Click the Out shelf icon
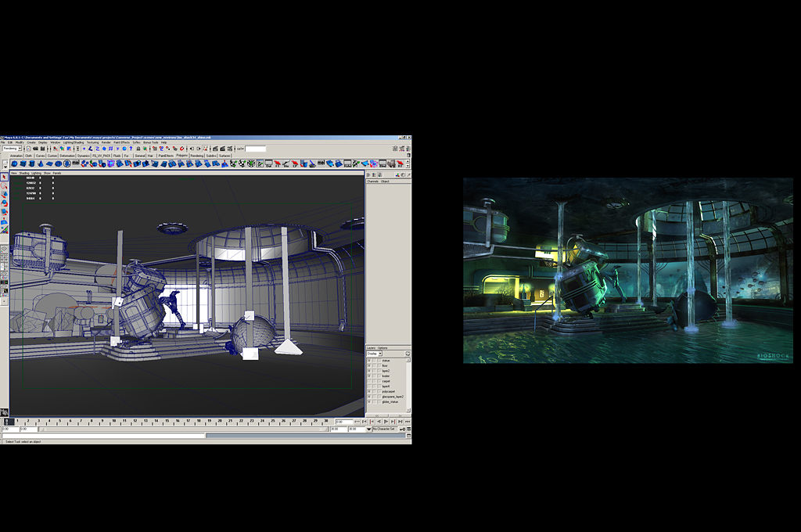 click(x=269, y=164)
